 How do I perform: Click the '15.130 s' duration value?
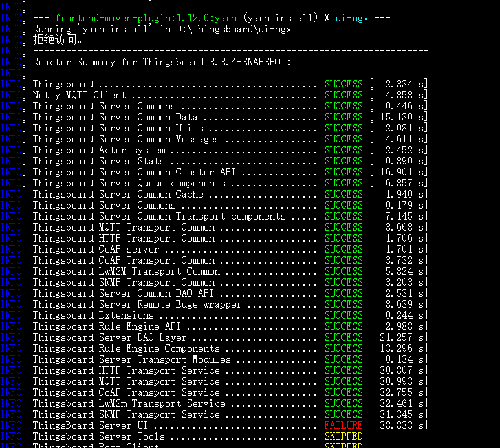tap(403, 117)
